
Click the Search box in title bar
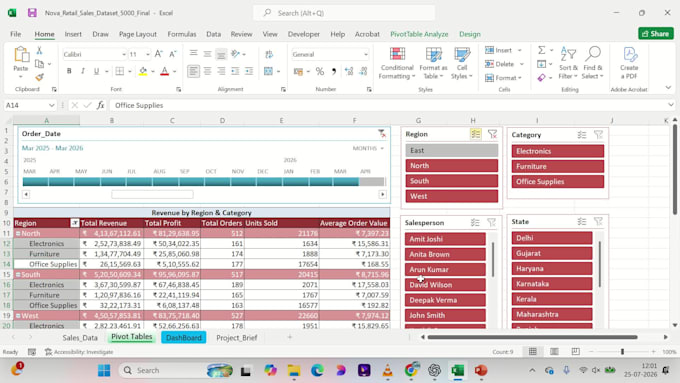pyautogui.click(x=344, y=13)
